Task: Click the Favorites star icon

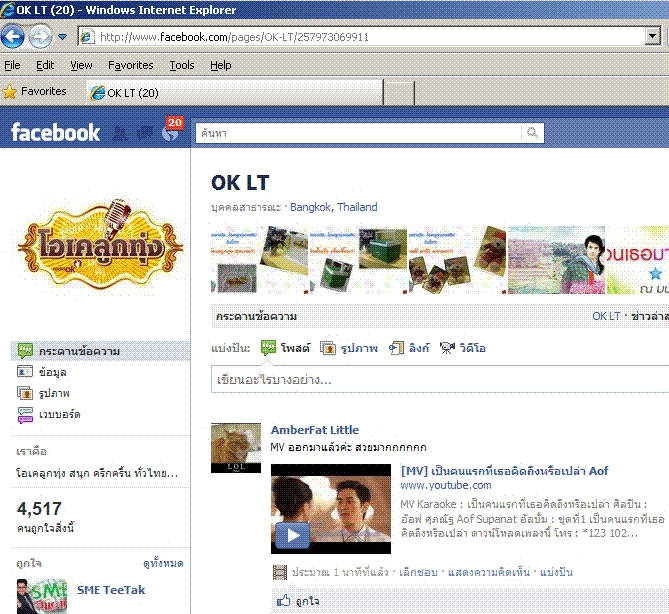Action: click(10, 91)
